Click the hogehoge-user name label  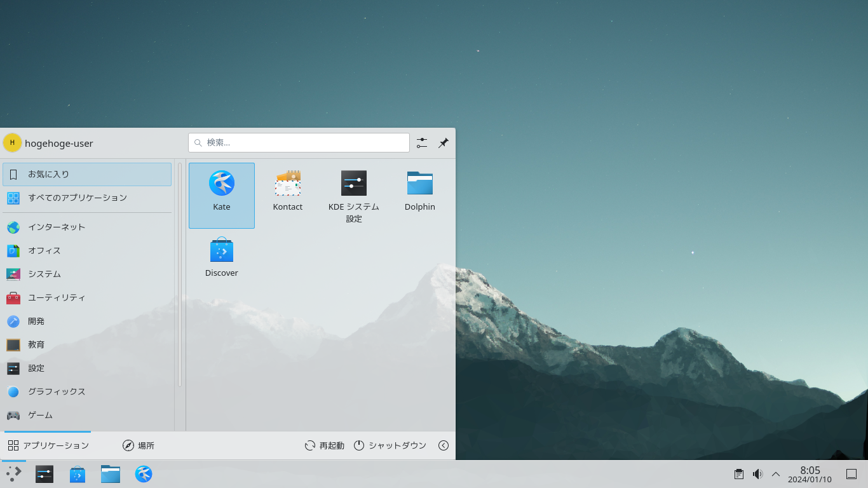point(59,144)
